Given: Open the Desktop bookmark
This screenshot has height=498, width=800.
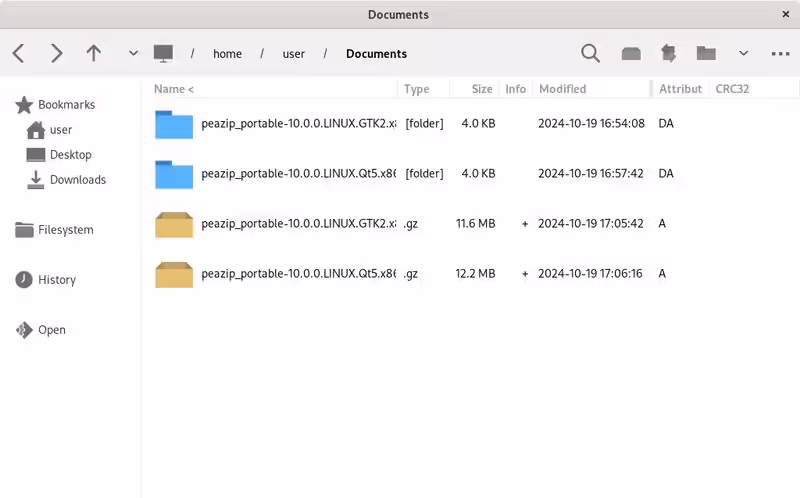Looking at the screenshot, I should click(x=70, y=155).
